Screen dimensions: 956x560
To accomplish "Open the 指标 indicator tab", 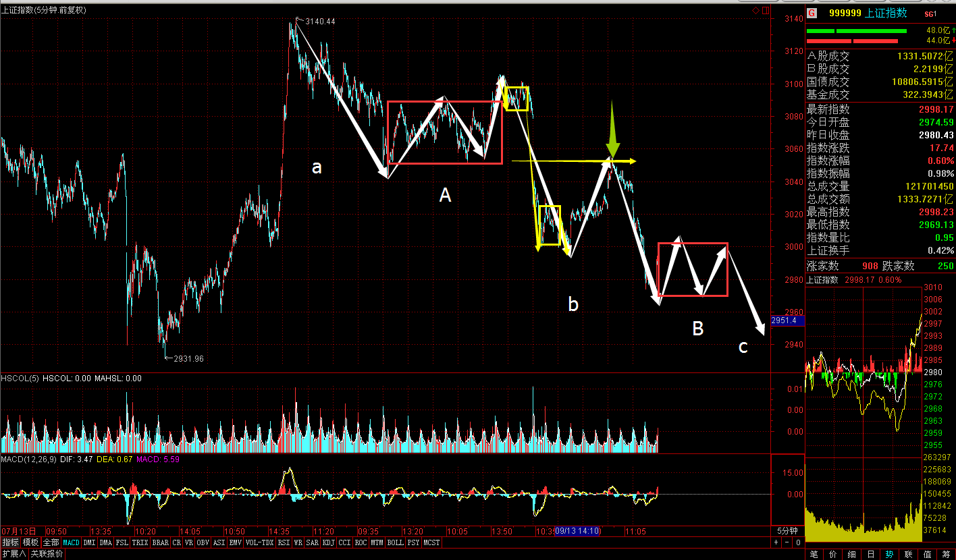I will (10, 542).
